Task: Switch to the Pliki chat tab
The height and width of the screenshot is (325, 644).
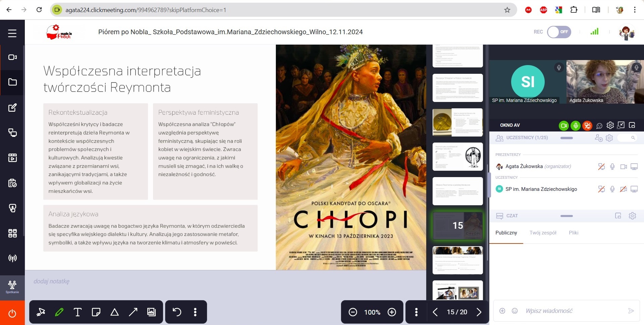Action: (x=574, y=233)
